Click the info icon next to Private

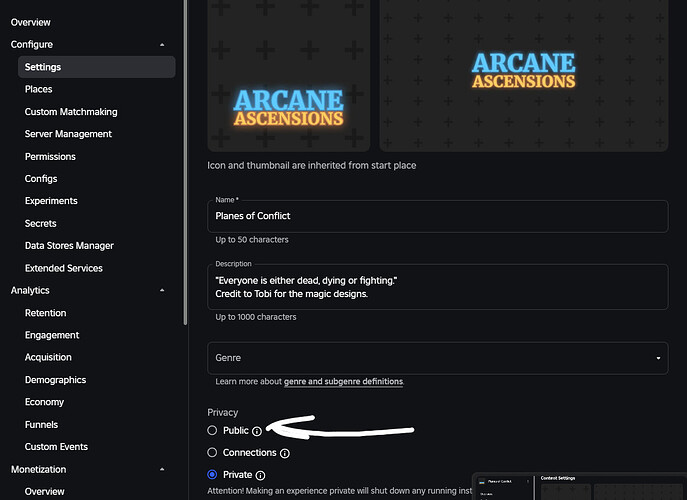point(261,475)
